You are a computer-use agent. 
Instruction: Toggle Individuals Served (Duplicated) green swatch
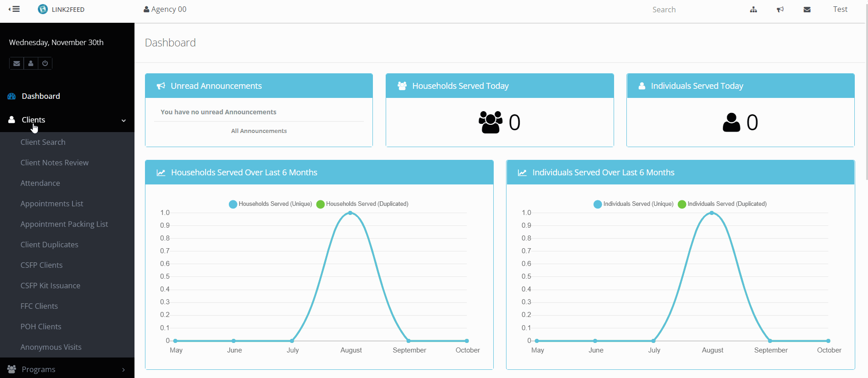(x=682, y=204)
